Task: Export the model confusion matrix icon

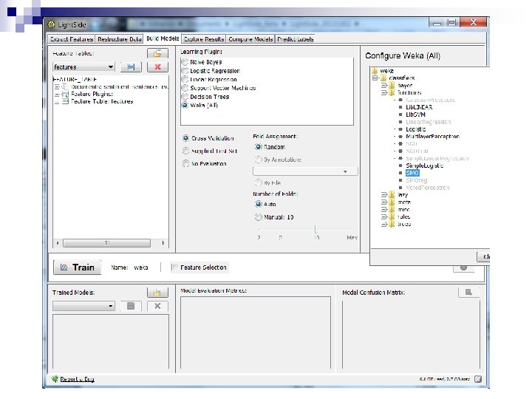Action: [x=468, y=292]
